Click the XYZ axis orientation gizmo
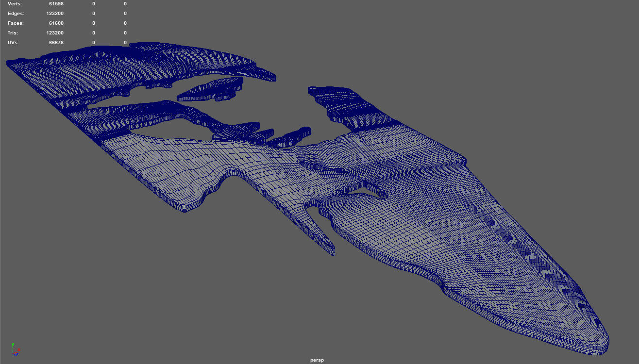Image resolution: width=639 pixels, height=364 pixels. [15, 349]
